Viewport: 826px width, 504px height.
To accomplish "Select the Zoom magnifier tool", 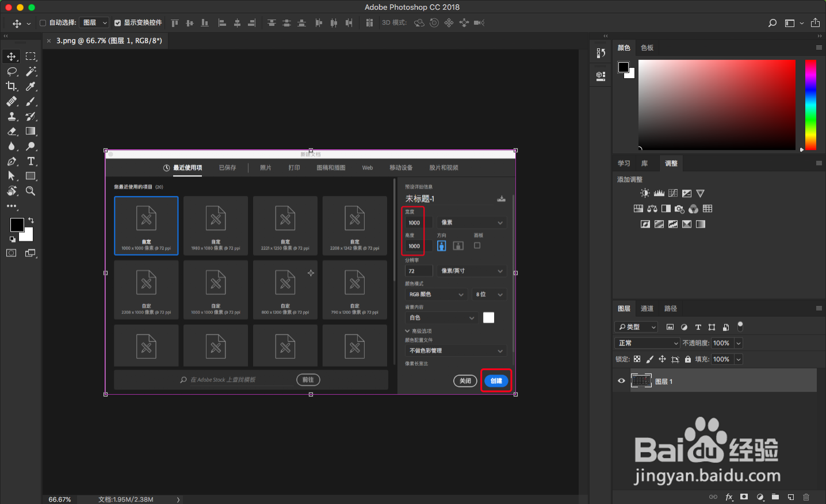I will 31,191.
